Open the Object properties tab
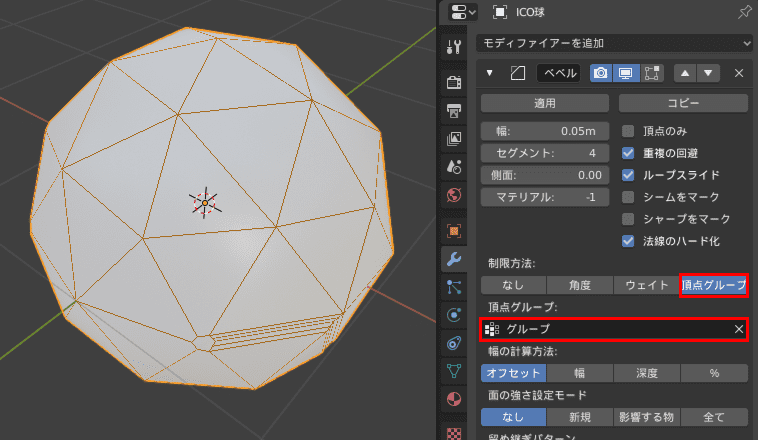This screenshot has height=440, width=758. tap(454, 231)
